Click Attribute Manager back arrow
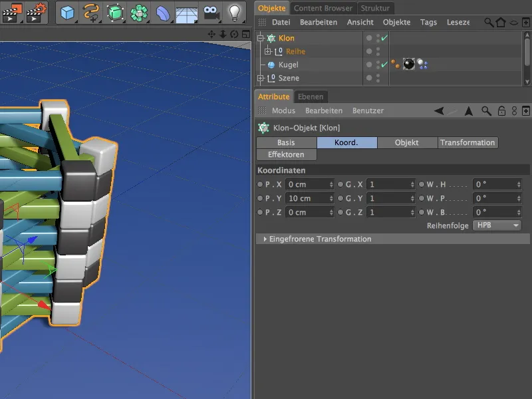532x399 pixels. 439,110
